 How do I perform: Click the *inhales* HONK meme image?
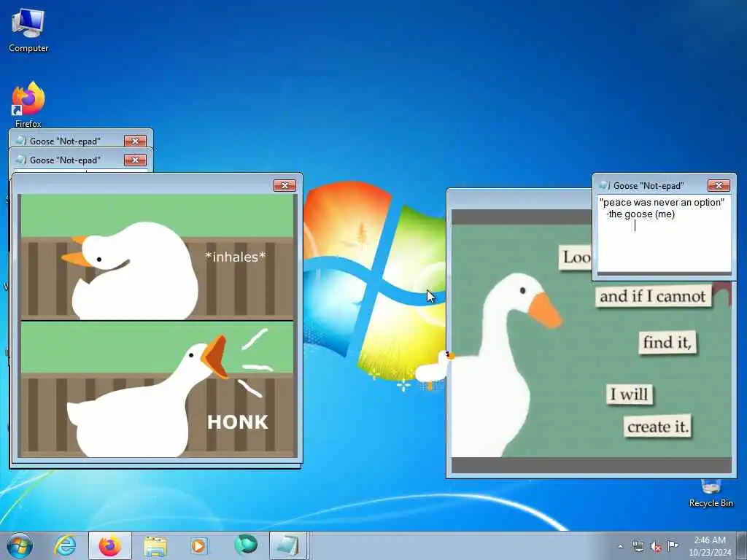coord(157,325)
